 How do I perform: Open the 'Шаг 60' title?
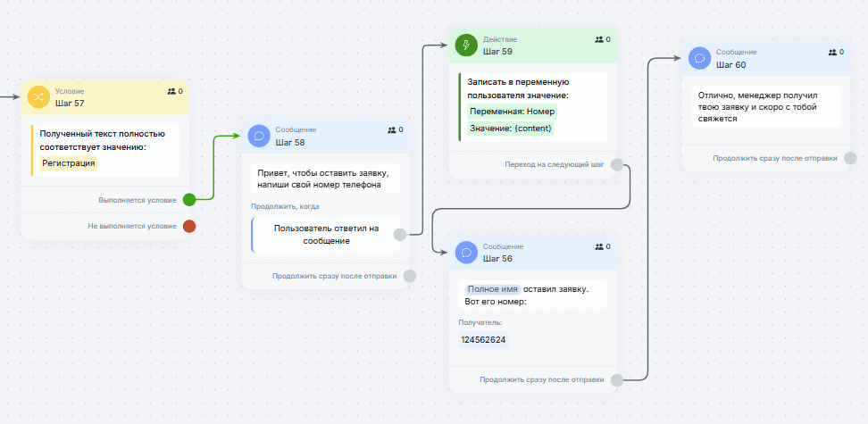(730, 65)
